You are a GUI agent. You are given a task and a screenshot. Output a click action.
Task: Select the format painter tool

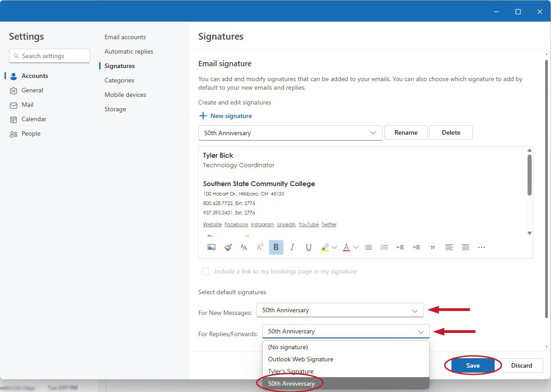coord(228,247)
